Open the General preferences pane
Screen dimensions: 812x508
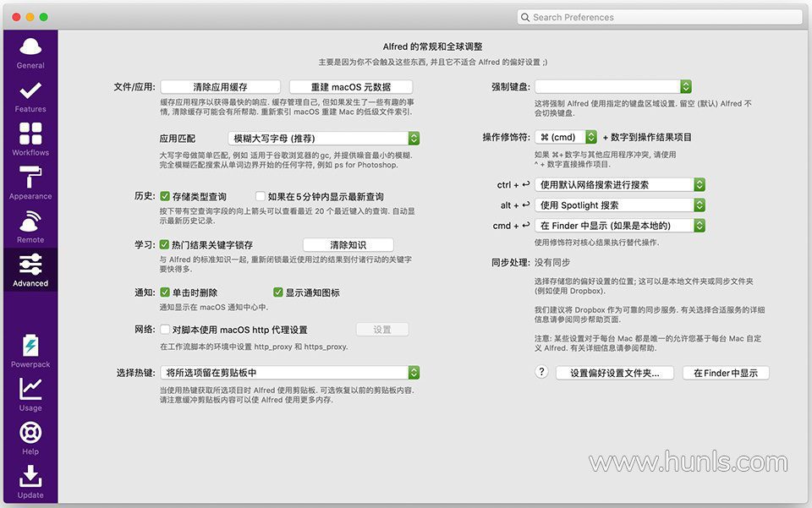point(30,52)
